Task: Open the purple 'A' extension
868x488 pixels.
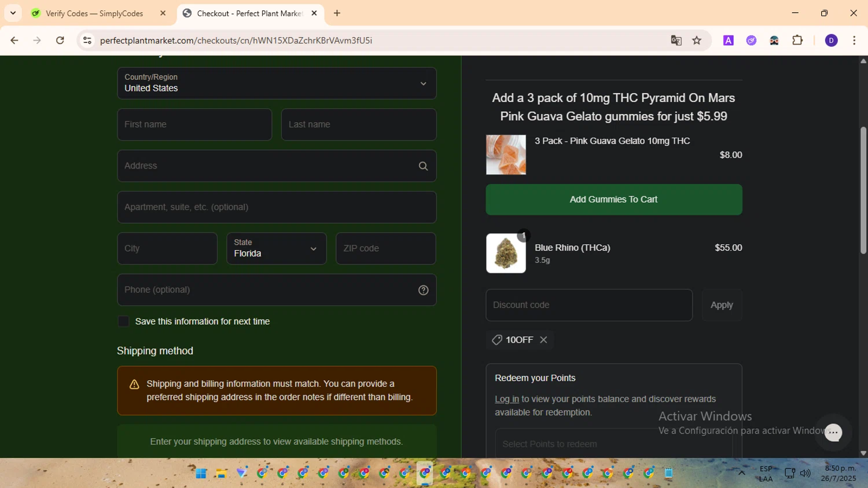Action: pyautogui.click(x=729, y=41)
